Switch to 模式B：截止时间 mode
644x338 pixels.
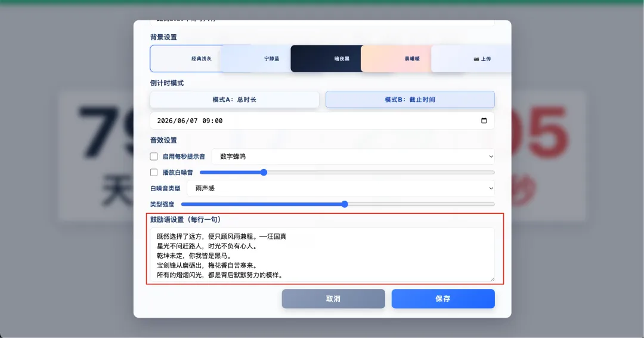point(410,100)
